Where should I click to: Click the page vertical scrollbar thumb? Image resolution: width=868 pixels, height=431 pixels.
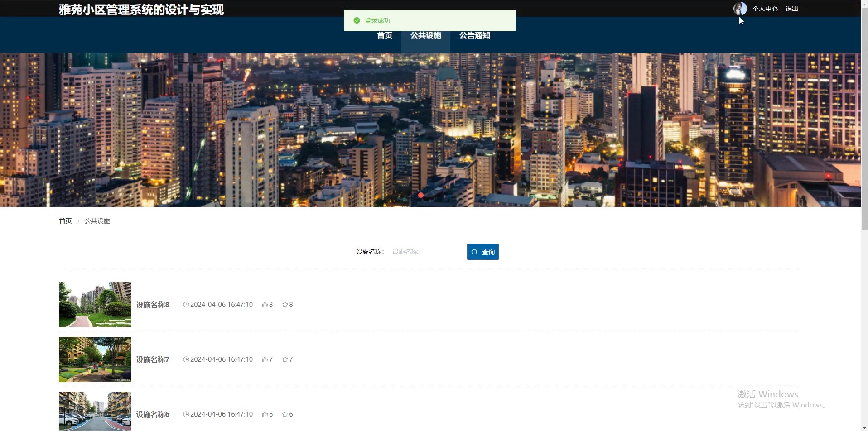(x=864, y=118)
